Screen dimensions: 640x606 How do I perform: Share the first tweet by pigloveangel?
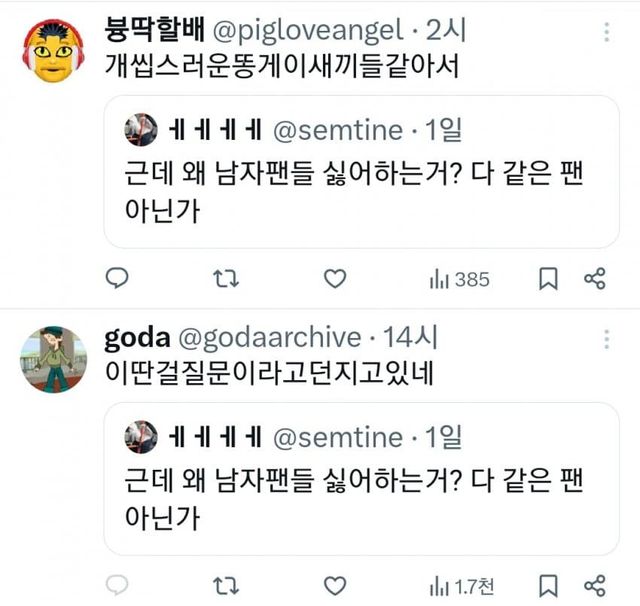pos(594,279)
